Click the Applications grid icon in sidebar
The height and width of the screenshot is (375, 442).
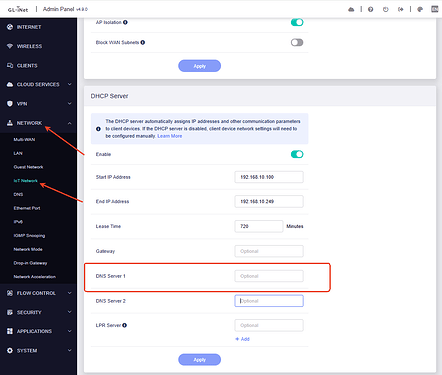10,331
